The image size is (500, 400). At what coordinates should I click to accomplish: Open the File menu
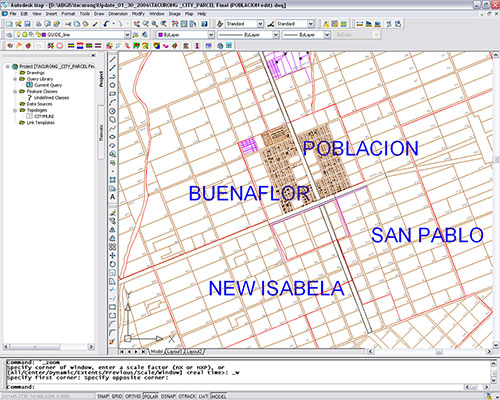click(13, 14)
